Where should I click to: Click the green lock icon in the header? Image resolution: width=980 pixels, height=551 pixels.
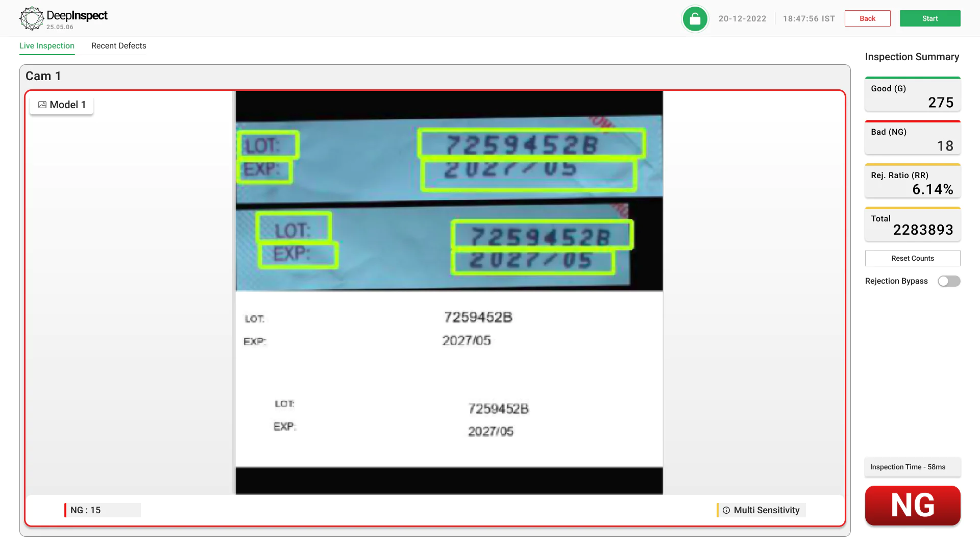coord(695,18)
